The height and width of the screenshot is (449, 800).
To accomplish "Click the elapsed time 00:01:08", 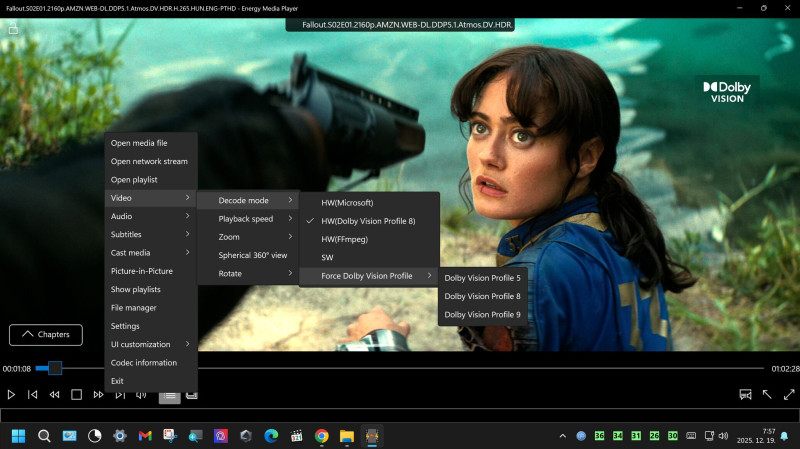I will point(17,368).
